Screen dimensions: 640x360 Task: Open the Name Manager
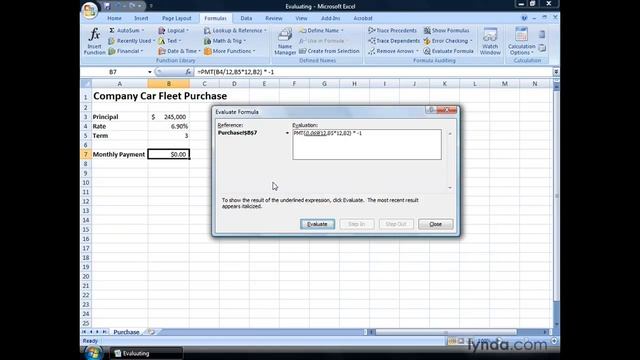(285, 41)
